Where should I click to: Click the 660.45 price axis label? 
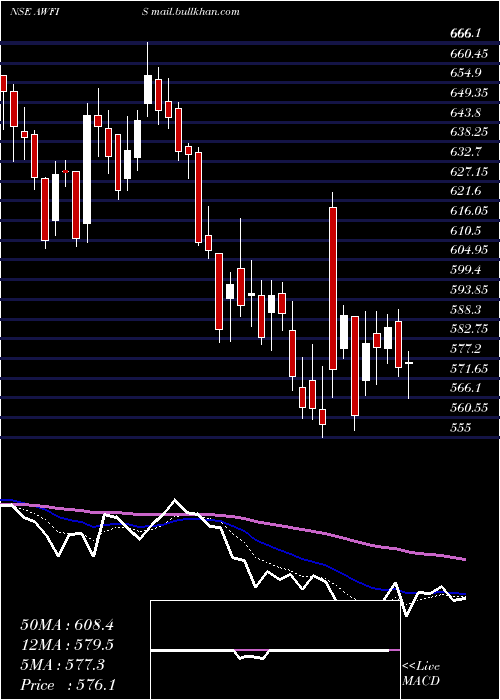pyautogui.click(x=469, y=54)
